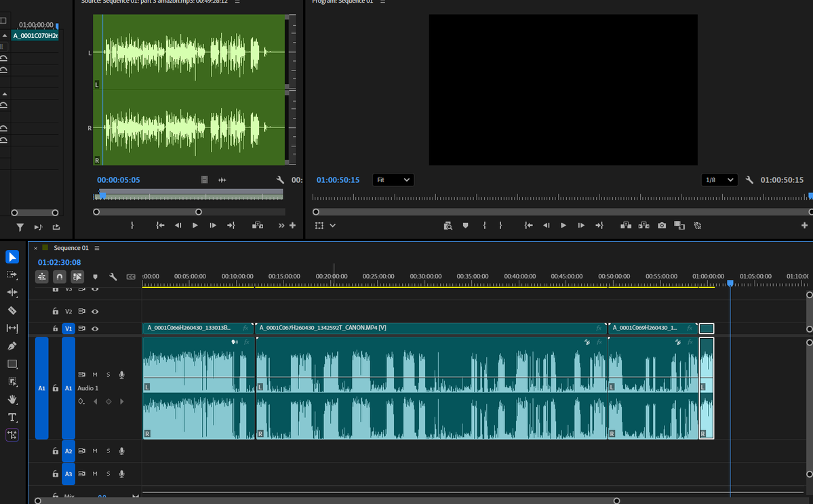The width and height of the screenshot is (813, 504).
Task: Open the Source monitor settings wrench
Action: pos(280,180)
